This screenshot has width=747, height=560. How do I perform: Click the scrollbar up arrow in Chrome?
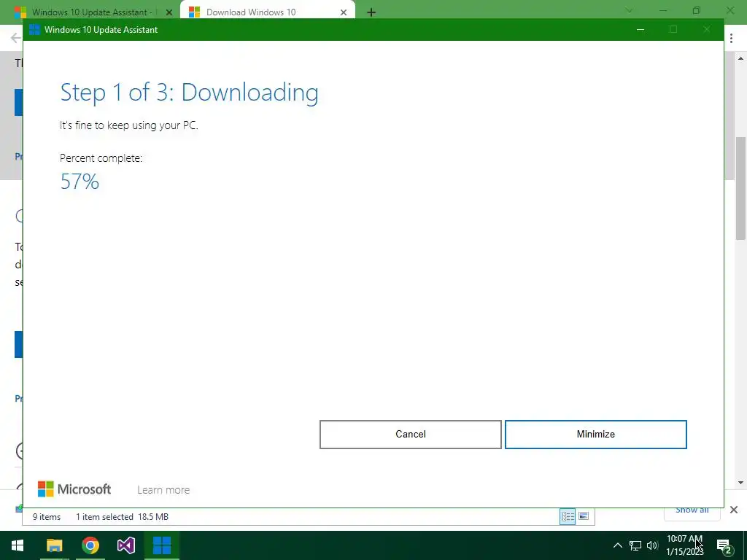point(740,58)
